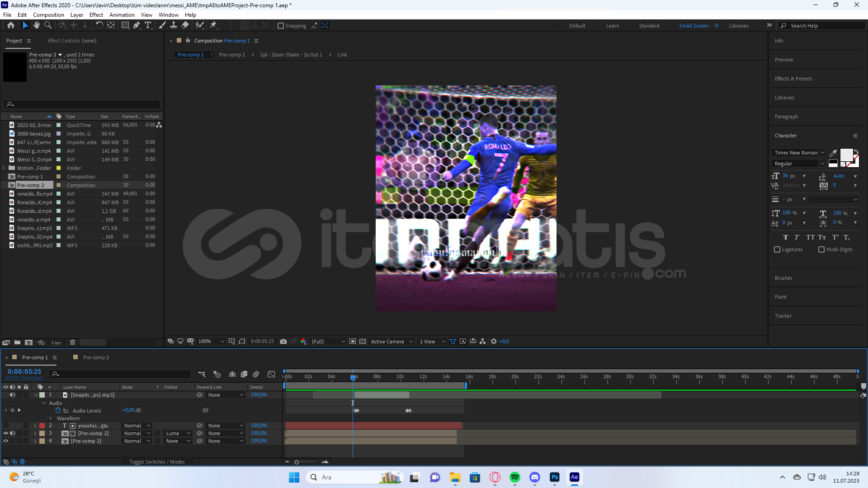The height and width of the screenshot is (488, 868).
Task: Select the Standard workspace
Action: [649, 26]
